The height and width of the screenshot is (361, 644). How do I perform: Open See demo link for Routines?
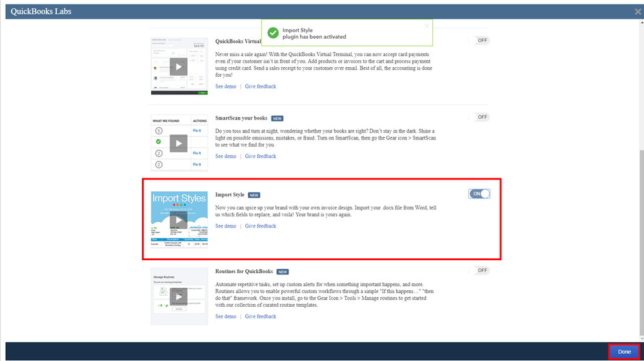225,316
